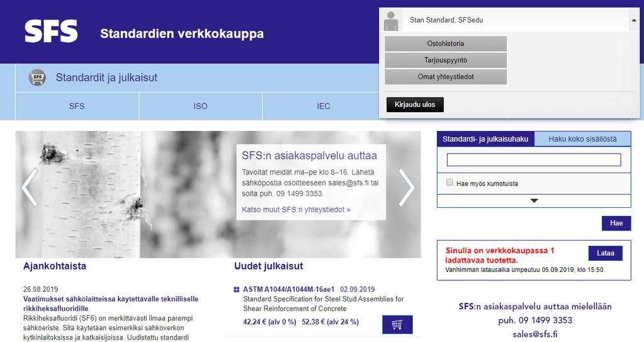The width and height of the screenshot is (644, 342).
Task: Click the grid icon beside ASTM A1044/A1044M-16ae1
Action: point(237,289)
